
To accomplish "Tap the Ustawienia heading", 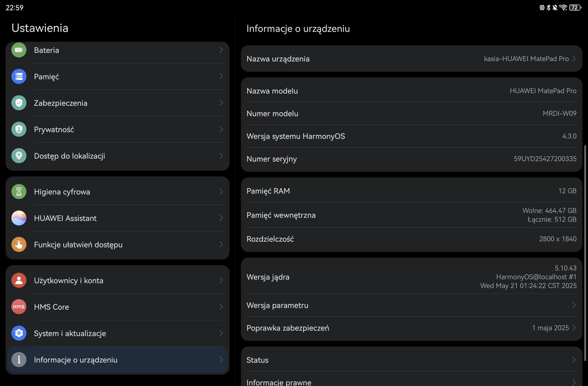I will click(40, 28).
